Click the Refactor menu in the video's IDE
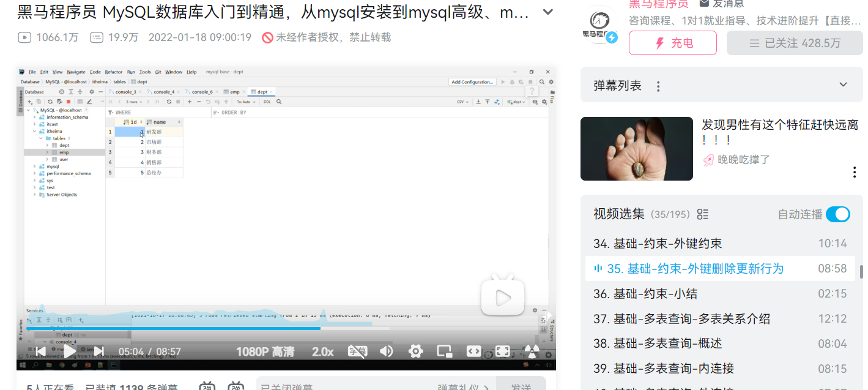 coord(114,72)
